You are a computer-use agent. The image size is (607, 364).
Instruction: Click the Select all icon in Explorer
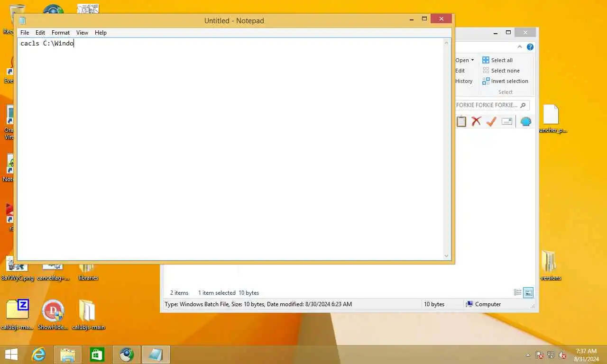point(486,60)
